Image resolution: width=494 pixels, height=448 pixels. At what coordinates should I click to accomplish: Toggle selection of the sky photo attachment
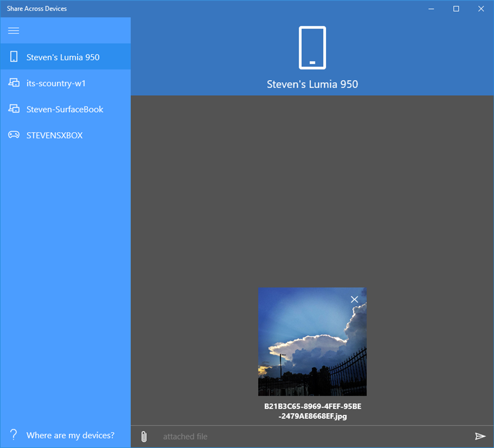coord(312,342)
